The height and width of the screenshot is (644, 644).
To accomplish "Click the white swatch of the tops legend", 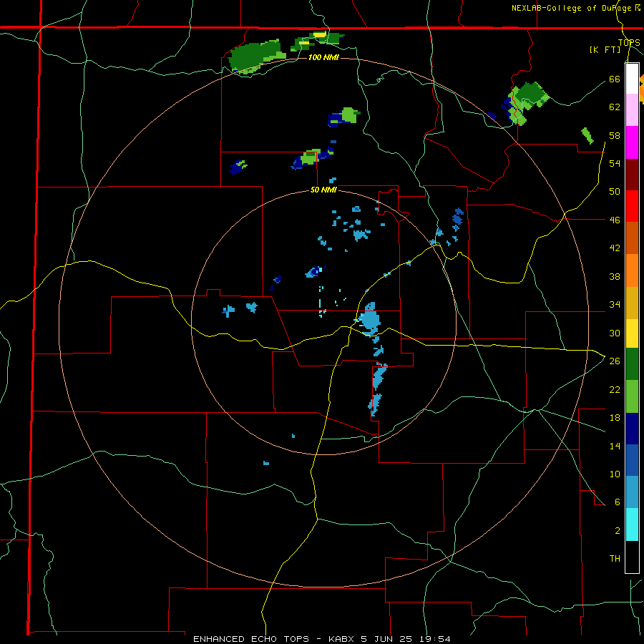I will click(x=632, y=79).
